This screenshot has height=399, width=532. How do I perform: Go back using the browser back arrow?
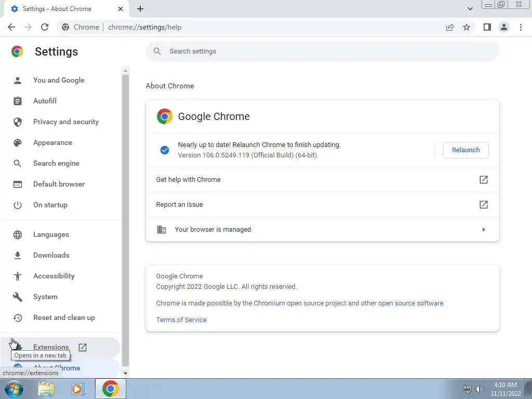(x=11, y=27)
